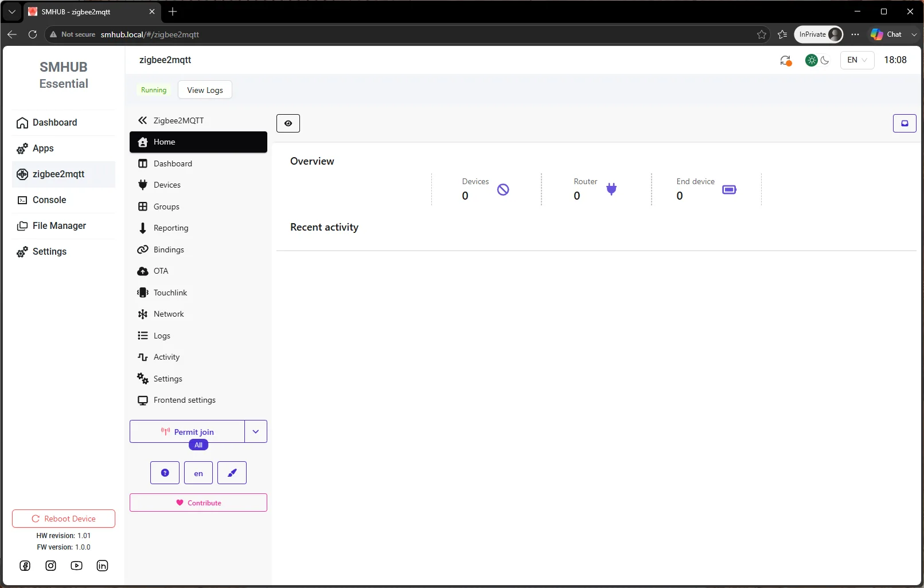Image resolution: width=924 pixels, height=588 pixels.
Task: Expand Permit join dropdown arrow
Action: 256,431
